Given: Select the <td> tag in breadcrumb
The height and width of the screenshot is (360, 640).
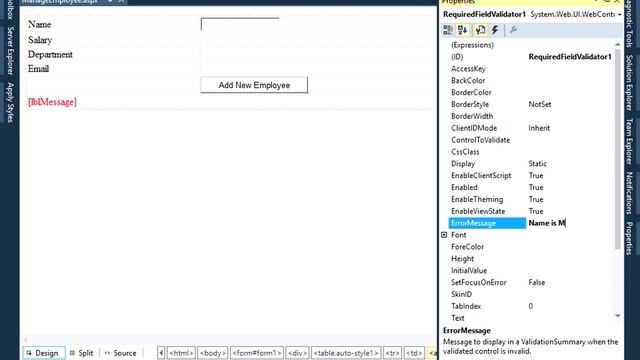Looking at the screenshot, I should (414, 353).
